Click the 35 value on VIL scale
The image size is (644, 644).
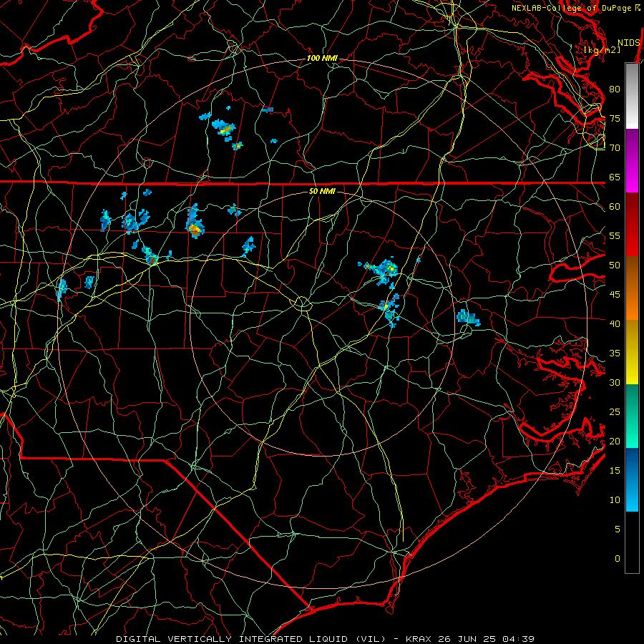click(x=615, y=353)
